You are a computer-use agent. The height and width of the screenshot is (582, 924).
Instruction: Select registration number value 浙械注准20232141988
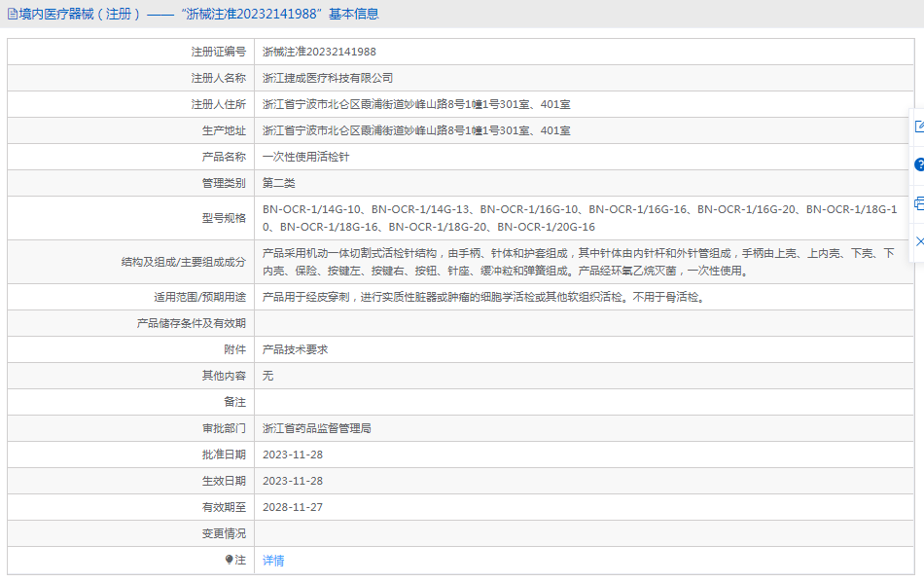[x=319, y=52]
